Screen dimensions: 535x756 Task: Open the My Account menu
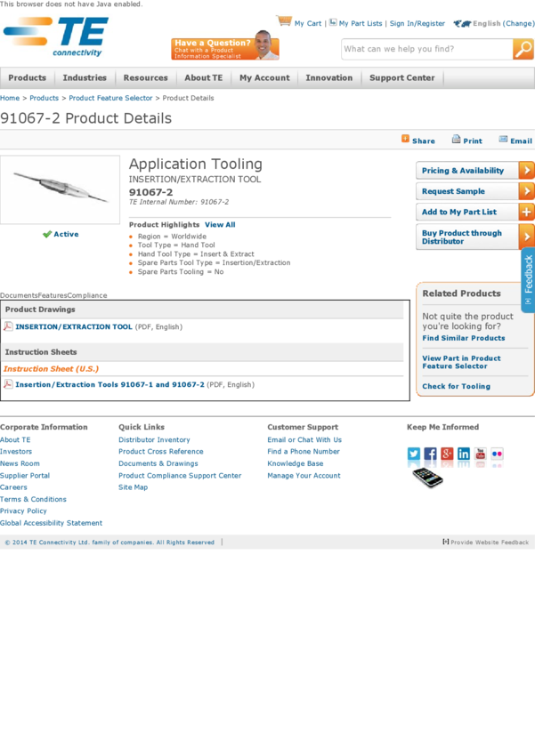265,77
